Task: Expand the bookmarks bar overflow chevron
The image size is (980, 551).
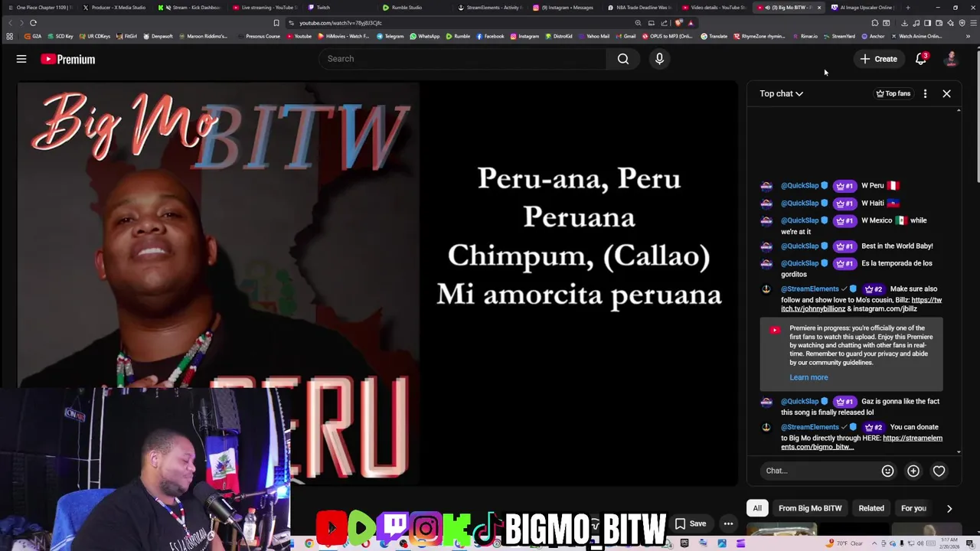Action: (969, 36)
